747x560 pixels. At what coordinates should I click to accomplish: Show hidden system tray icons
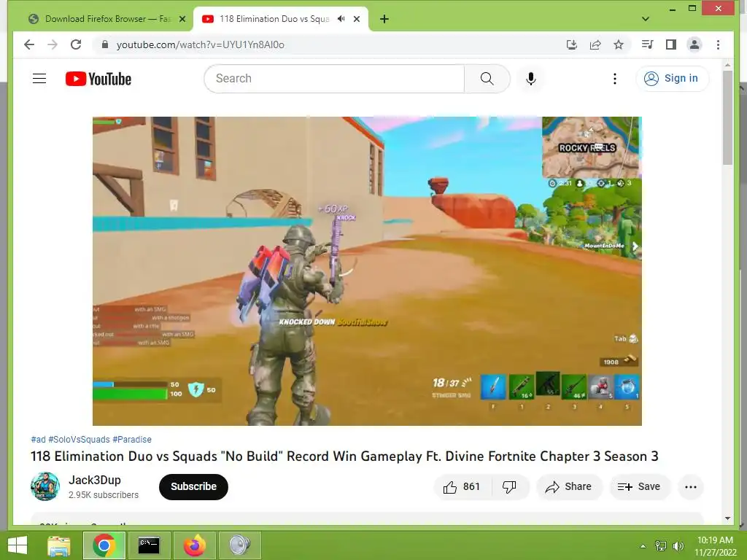[643, 546]
